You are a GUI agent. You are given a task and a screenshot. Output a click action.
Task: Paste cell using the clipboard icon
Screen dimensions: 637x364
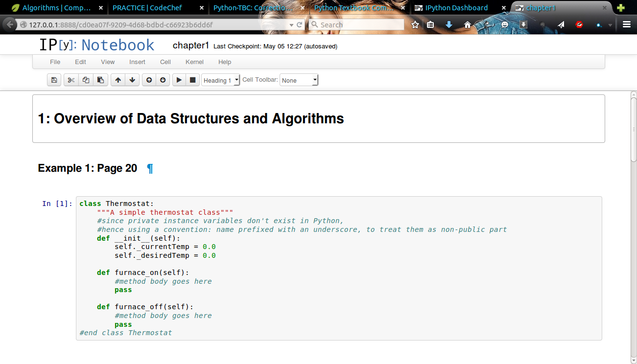[100, 80]
